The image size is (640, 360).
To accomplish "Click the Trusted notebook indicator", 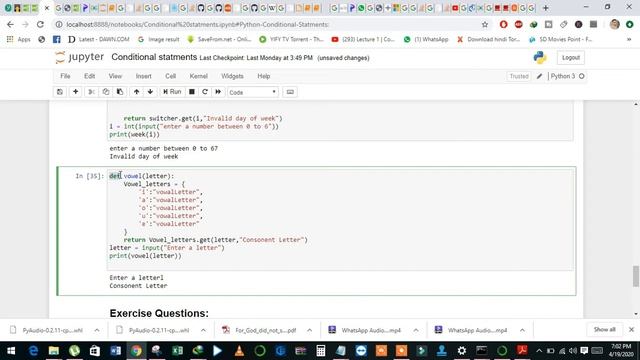I will pos(519,76).
